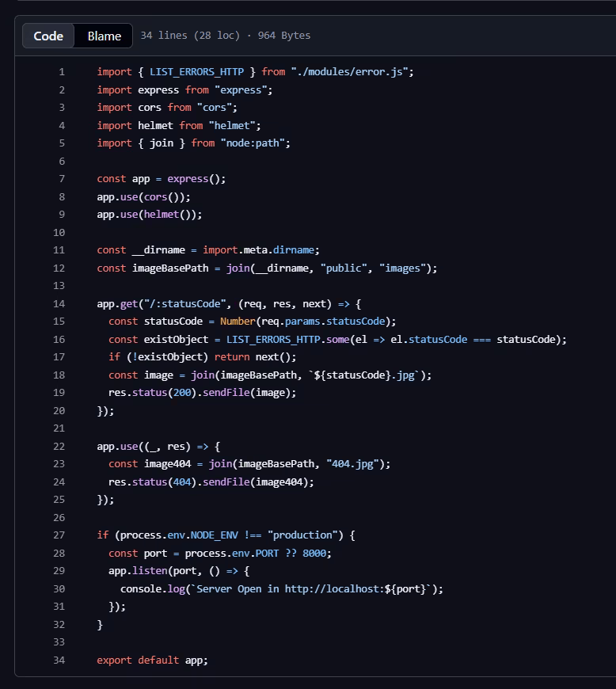Click the "helmet" string on line 4
Screen dimensions: 616x689
[x=232, y=125]
